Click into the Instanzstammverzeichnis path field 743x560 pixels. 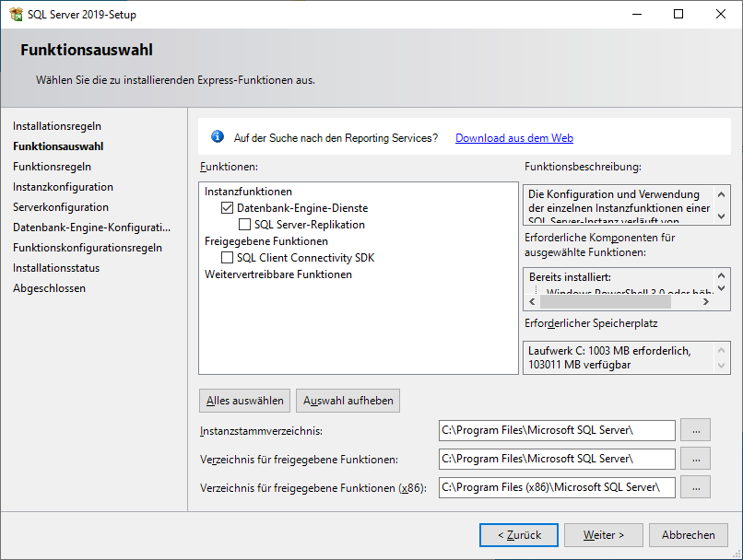click(557, 430)
